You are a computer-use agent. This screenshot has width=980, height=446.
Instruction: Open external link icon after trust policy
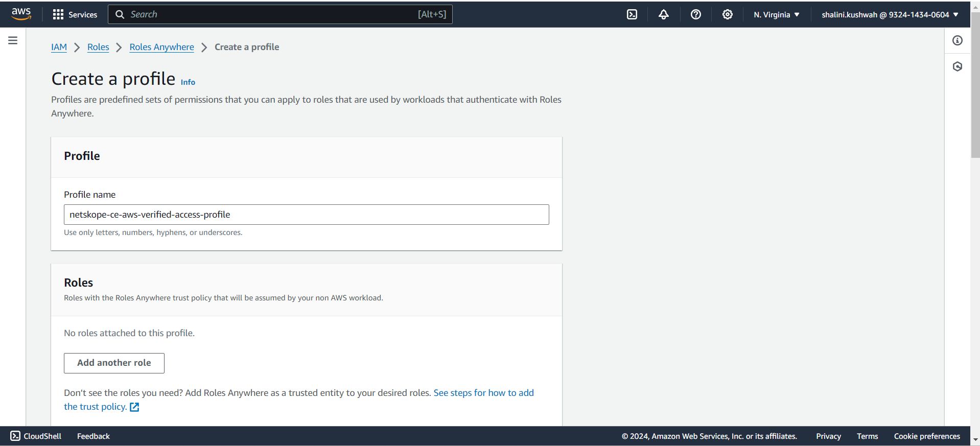(134, 407)
